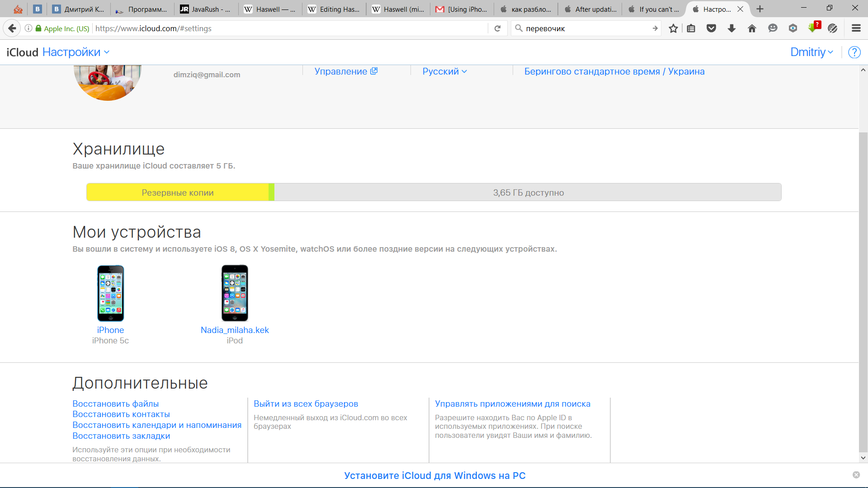Open the Русский language dropdown
The height and width of the screenshot is (488, 868).
444,71
